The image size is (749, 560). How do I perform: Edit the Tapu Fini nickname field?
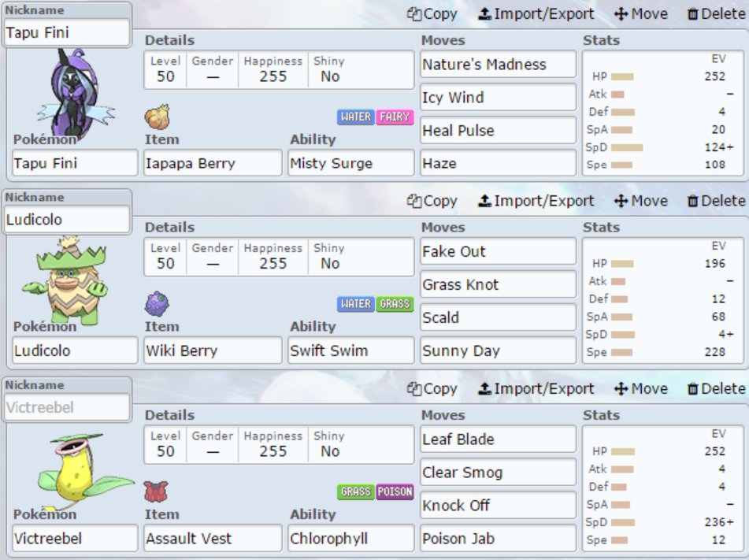coord(67,32)
